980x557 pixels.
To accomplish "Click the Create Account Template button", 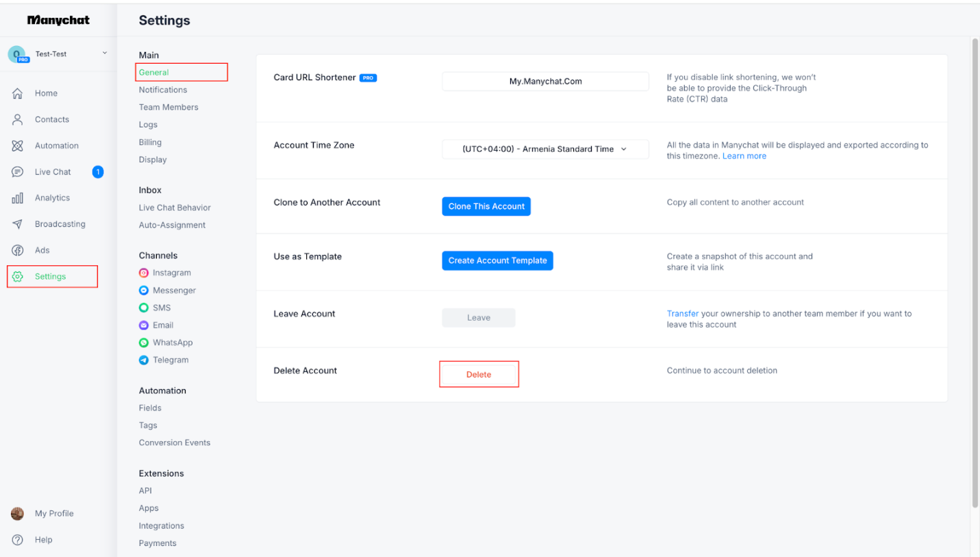I will pos(497,260).
